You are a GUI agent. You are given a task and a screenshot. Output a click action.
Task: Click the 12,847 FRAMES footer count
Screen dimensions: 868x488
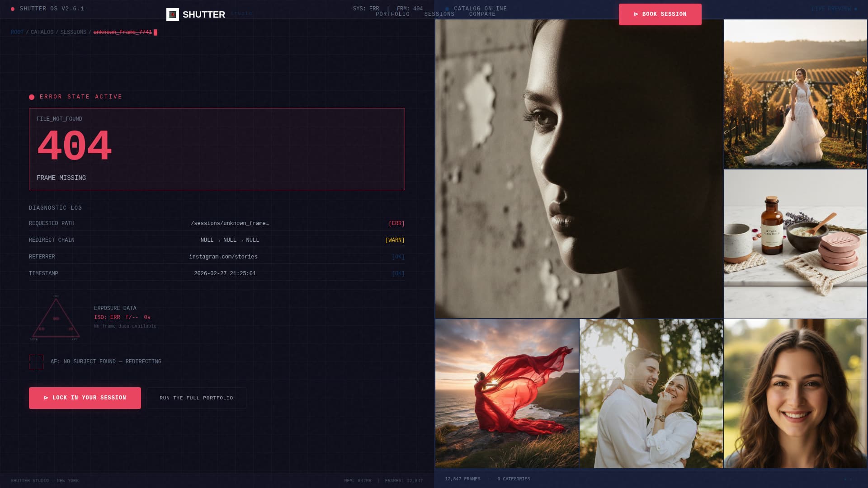point(462,479)
